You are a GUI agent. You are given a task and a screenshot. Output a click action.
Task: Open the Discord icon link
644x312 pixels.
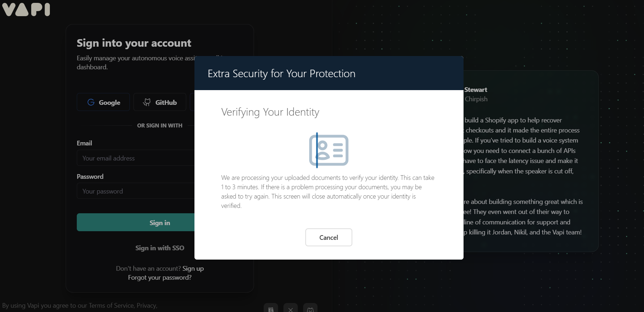(x=310, y=309)
